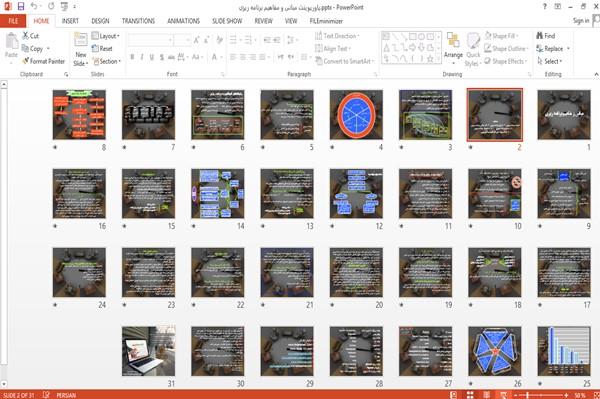This screenshot has width=600, height=399.
Task: Click the Save icon in the quick access toolbar
Action: coord(21,6)
